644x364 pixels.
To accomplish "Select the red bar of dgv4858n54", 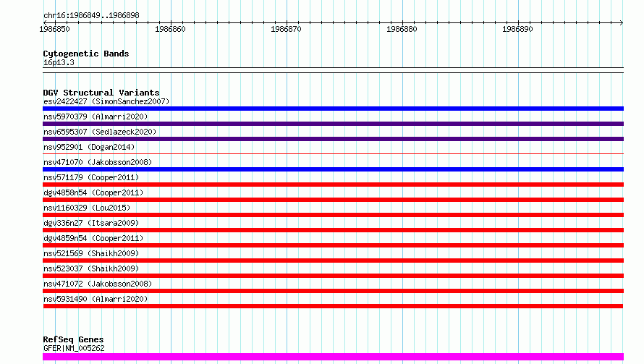I will 333,200.
